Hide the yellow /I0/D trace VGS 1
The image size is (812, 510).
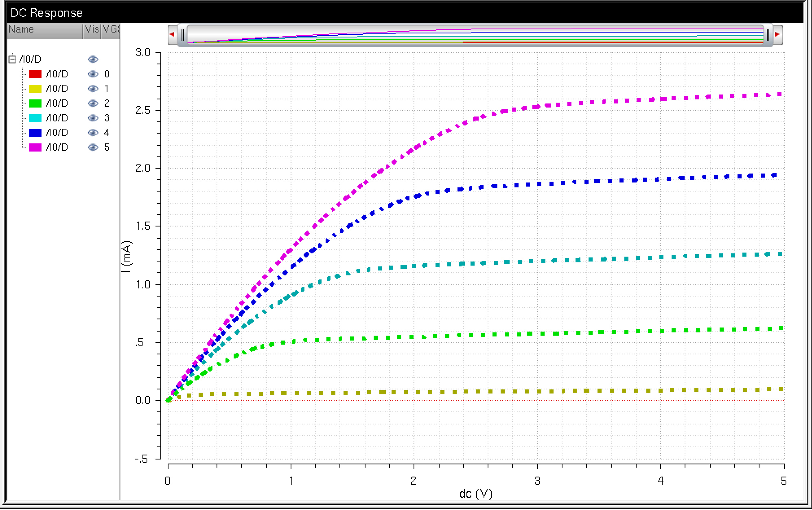[93, 89]
